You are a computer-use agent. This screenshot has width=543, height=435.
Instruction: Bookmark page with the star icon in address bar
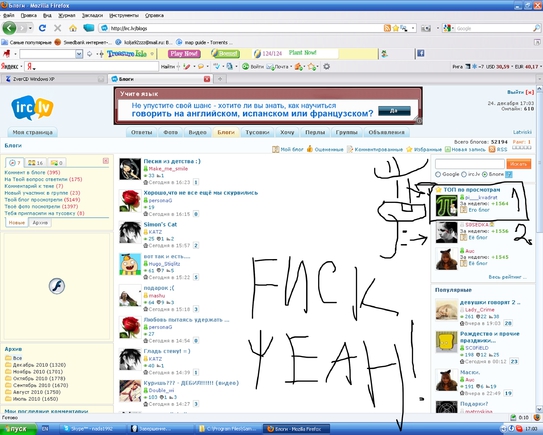pyautogui.click(x=396, y=28)
